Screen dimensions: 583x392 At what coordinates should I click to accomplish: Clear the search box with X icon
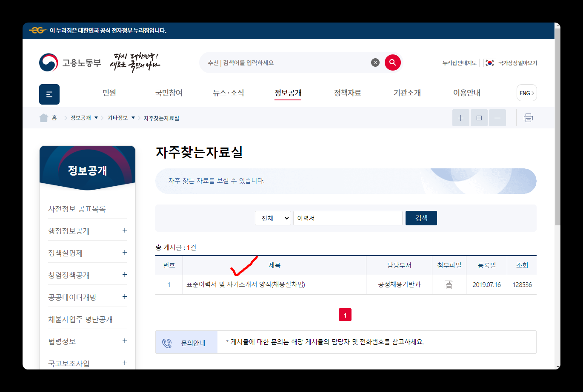(375, 62)
